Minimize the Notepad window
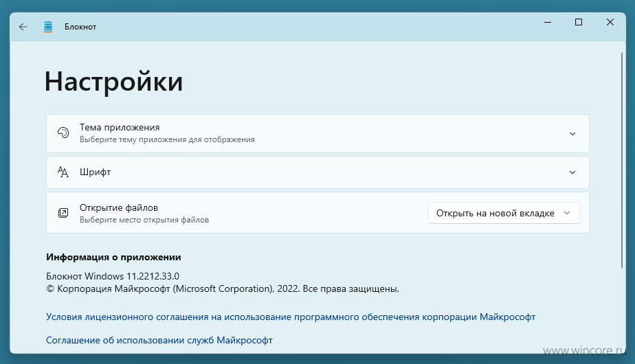The image size is (635, 364). 548,22
